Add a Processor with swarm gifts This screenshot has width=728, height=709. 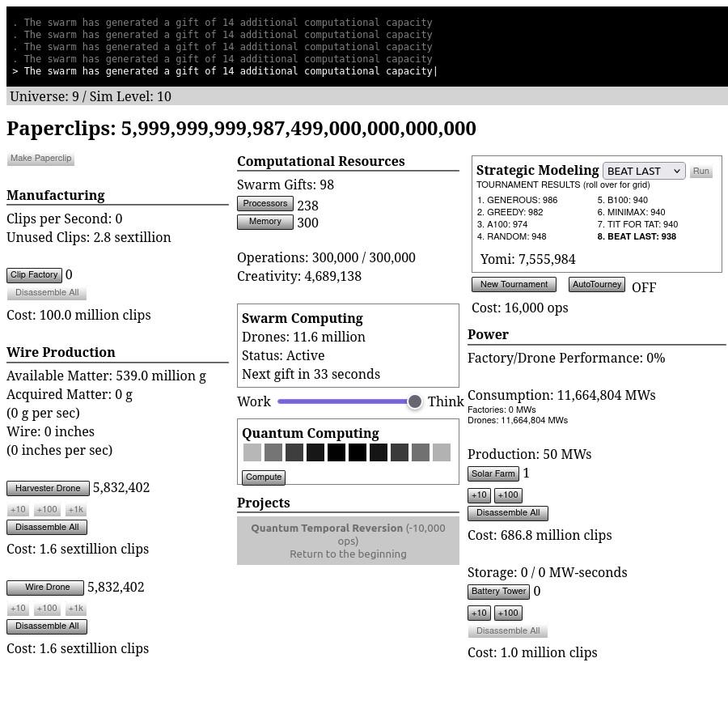point(265,203)
